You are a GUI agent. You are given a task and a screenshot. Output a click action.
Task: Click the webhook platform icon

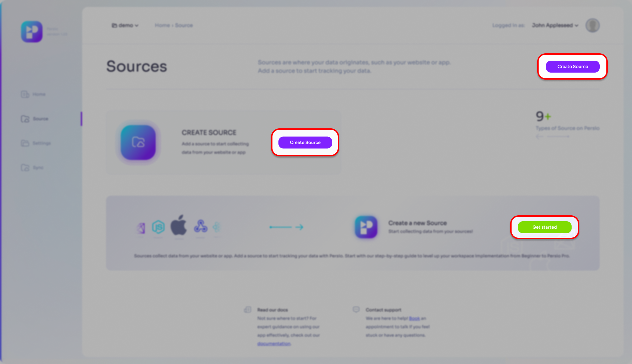[x=200, y=227]
